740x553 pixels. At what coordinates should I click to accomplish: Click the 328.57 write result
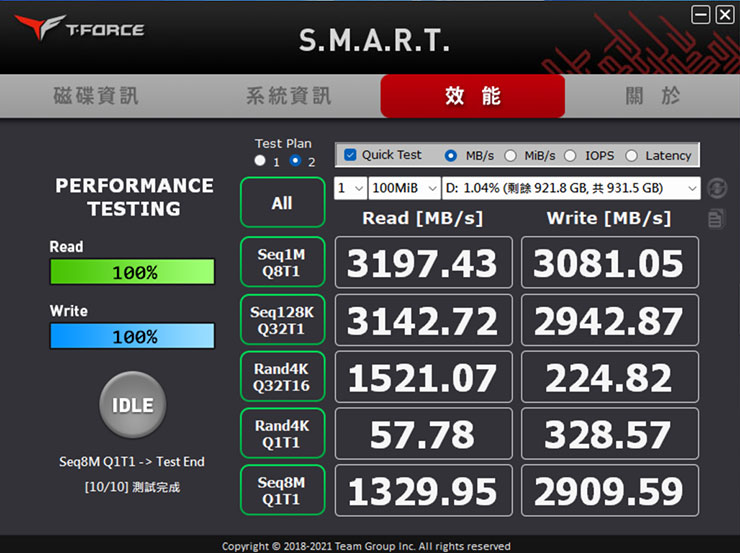610,434
